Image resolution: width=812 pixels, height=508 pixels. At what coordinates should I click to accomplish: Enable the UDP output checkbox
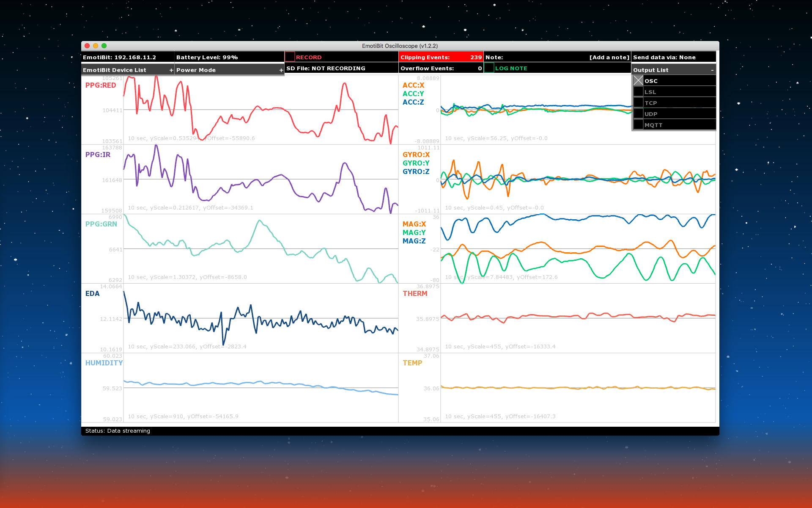pyautogui.click(x=638, y=114)
